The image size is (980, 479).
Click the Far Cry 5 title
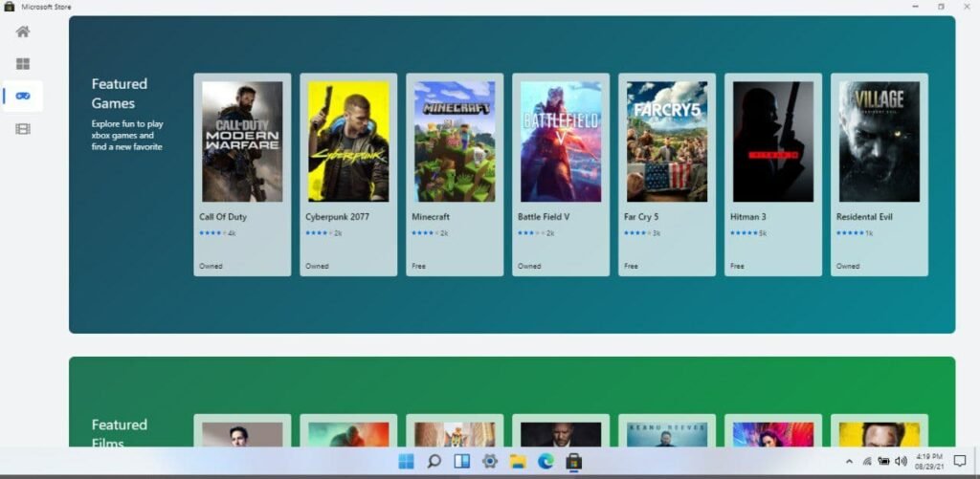[641, 217]
